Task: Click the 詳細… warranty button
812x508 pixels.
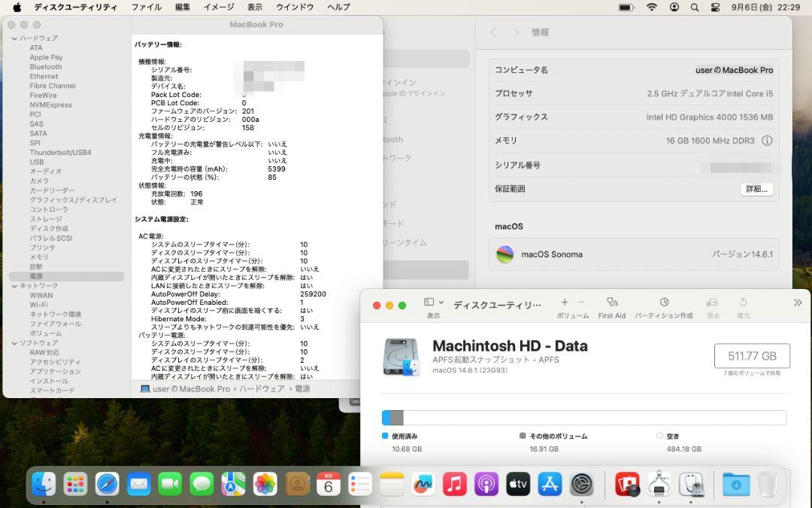Action: coord(756,189)
